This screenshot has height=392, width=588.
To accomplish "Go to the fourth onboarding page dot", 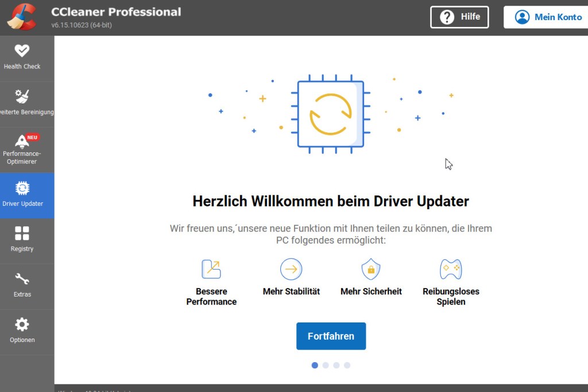I will [347, 365].
